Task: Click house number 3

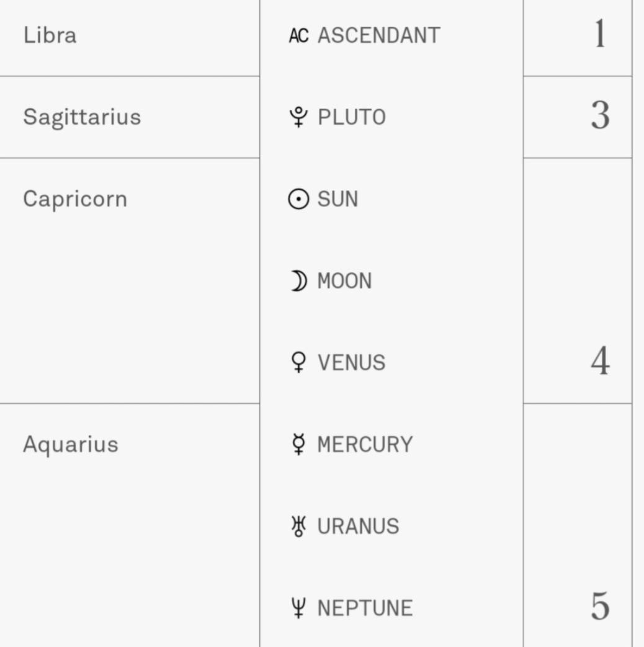Action: click(x=599, y=116)
